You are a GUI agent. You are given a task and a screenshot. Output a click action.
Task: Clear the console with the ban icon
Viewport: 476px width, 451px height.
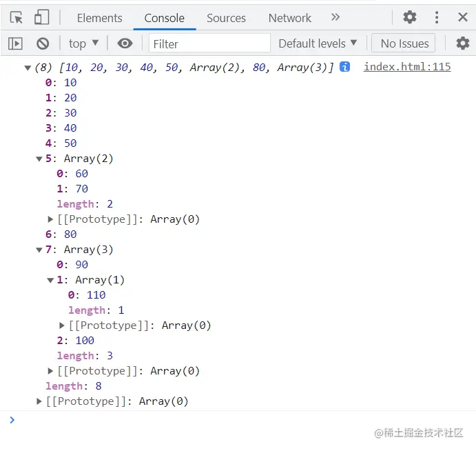43,43
